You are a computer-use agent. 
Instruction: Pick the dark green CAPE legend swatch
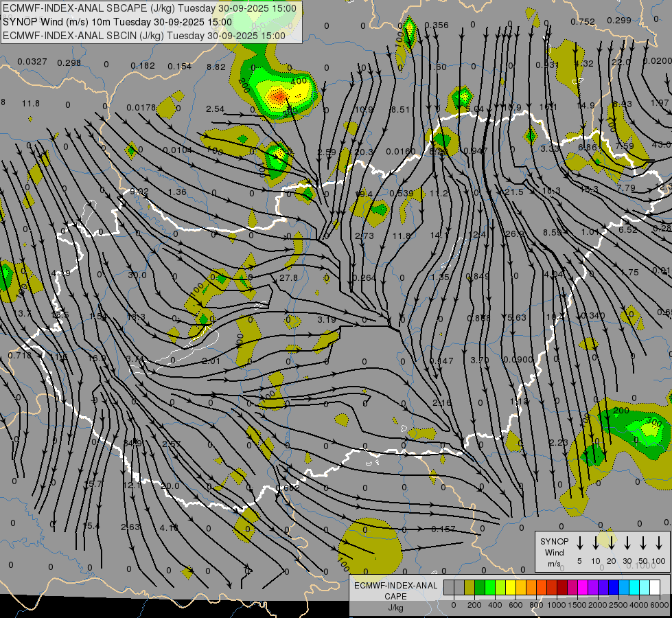point(480,588)
